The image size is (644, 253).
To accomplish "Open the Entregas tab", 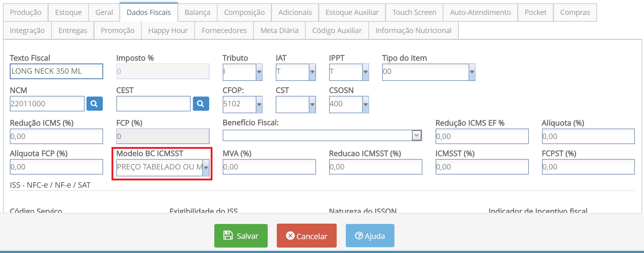I will pos(73,30).
